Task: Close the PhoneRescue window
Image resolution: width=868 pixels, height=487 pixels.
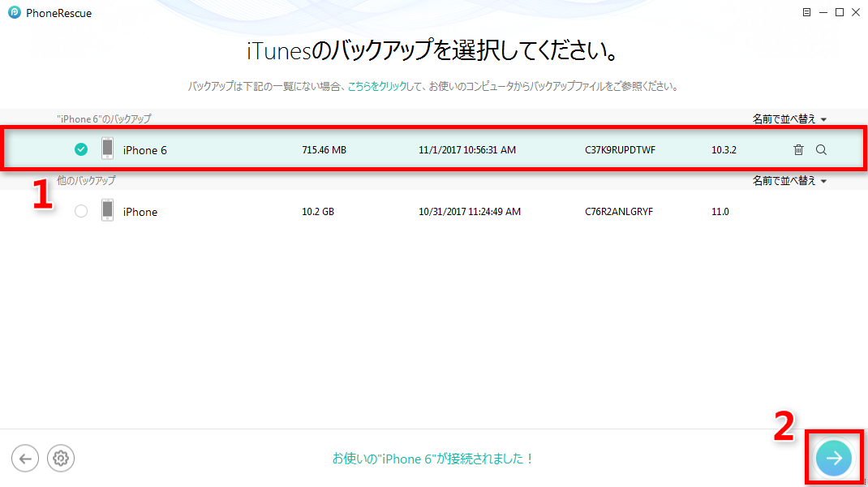Action: (856, 12)
